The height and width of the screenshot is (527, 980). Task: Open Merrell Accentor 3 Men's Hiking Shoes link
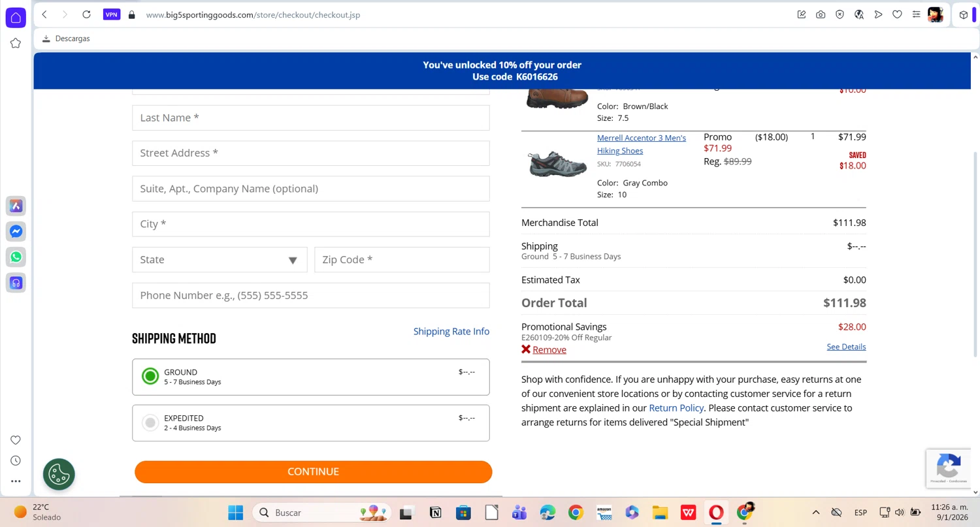(642, 144)
